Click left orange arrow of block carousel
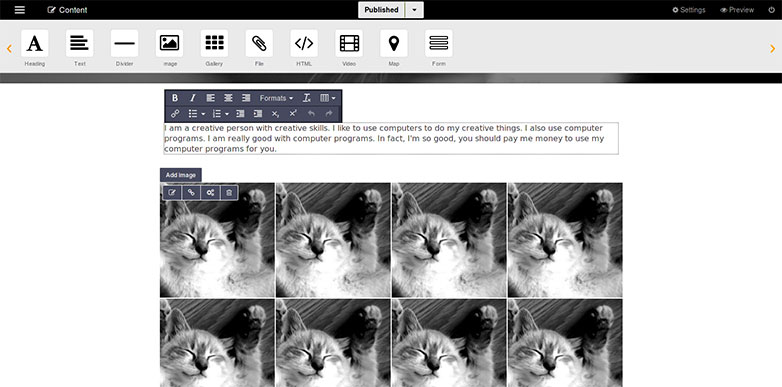 (x=9, y=48)
